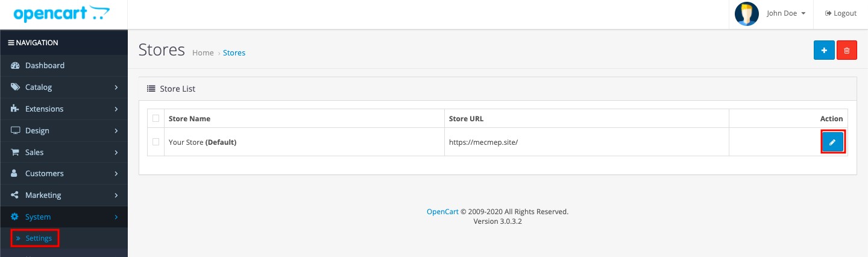Viewport: 868px width, 257px height.
Task: Click the Dashboard gauge icon
Action: pos(16,65)
